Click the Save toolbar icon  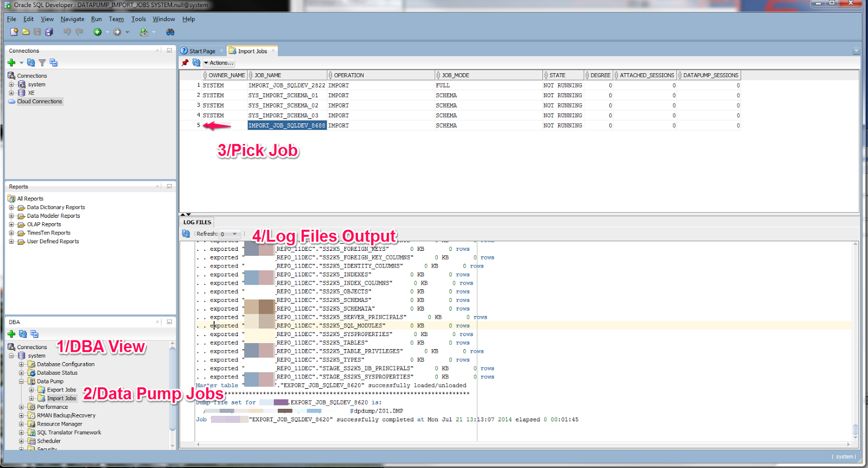coord(37,32)
